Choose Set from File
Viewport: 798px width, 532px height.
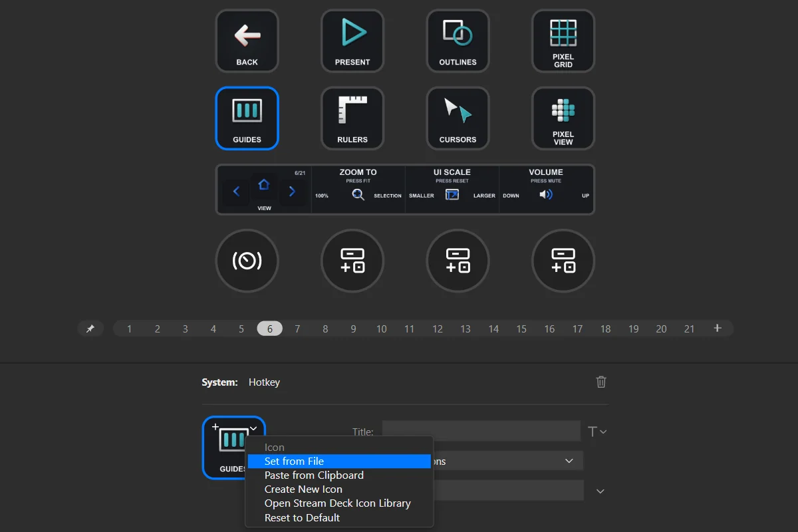339,461
